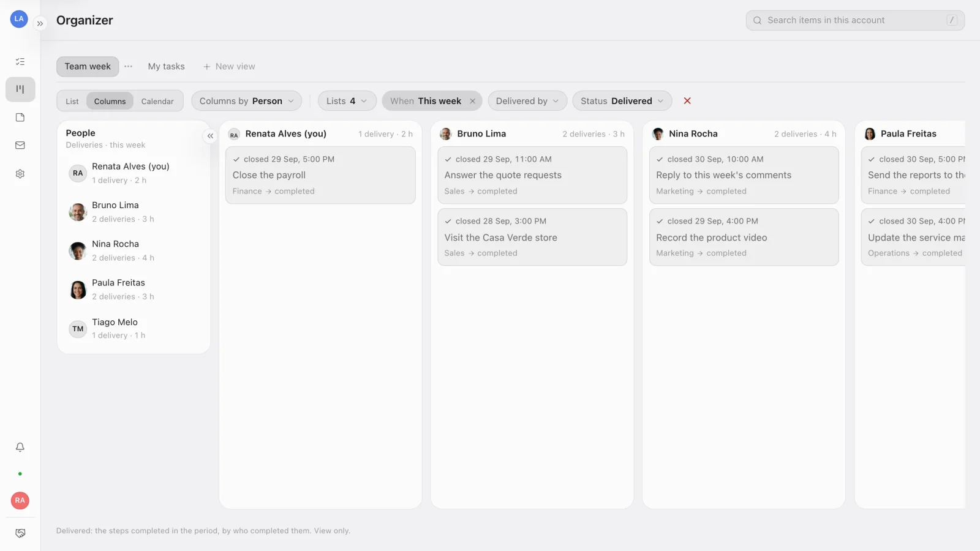Open the checklist icon in sidebar

pyautogui.click(x=20, y=61)
